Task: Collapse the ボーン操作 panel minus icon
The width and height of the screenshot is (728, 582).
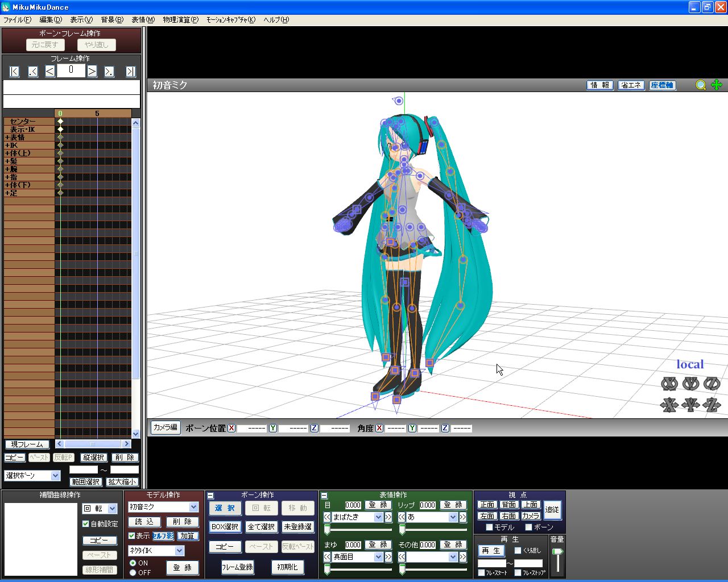Action: [210, 496]
